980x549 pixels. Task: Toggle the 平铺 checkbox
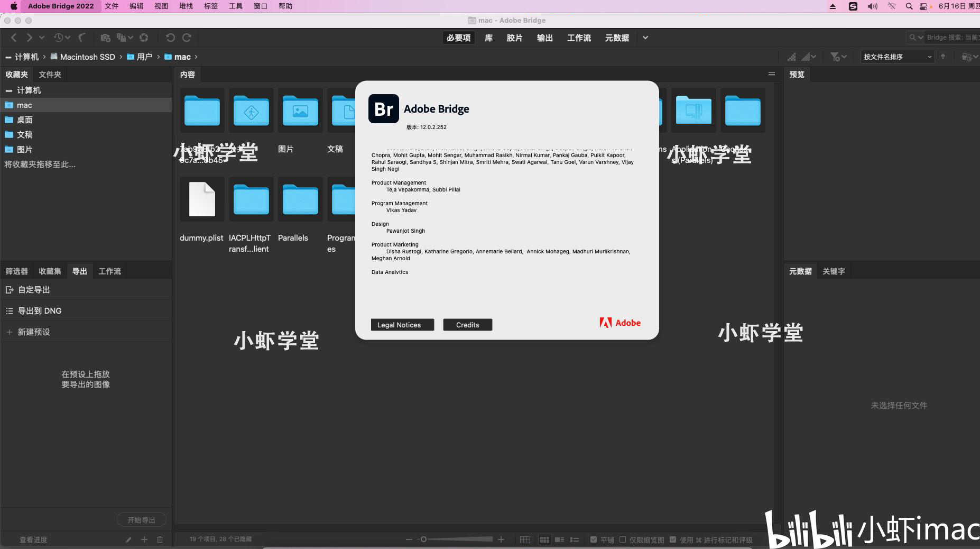tap(594, 539)
